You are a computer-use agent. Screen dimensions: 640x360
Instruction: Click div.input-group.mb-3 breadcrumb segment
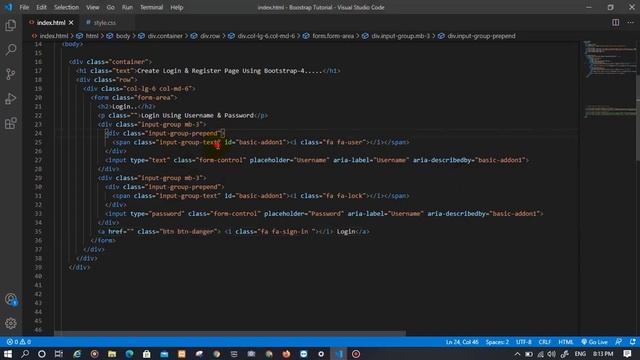(x=400, y=36)
